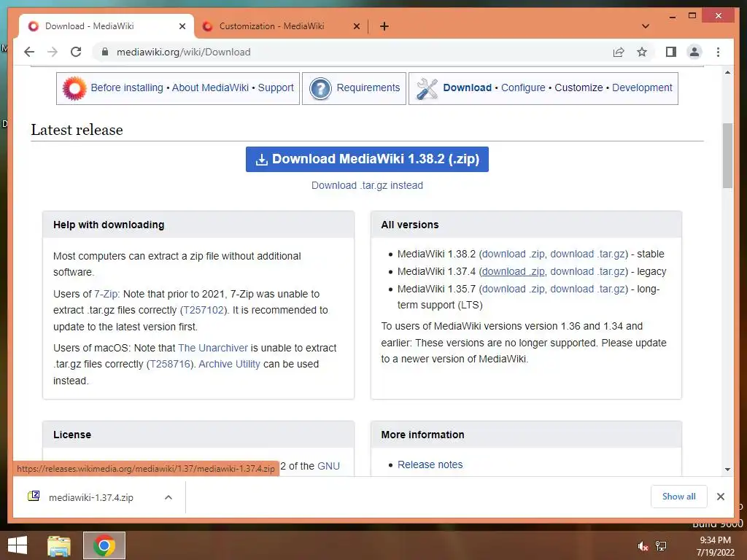The image size is (747, 560).
Task: Open the Configure link
Action: (x=523, y=87)
